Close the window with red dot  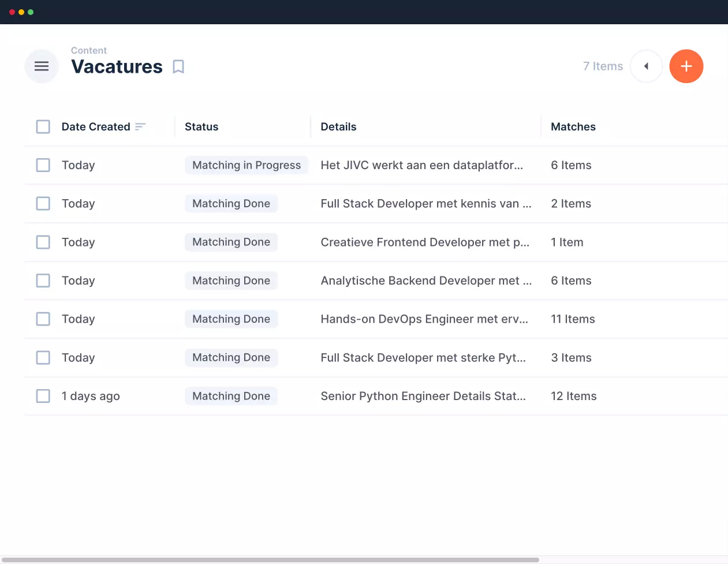pyautogui.click(x=12, y=12)
